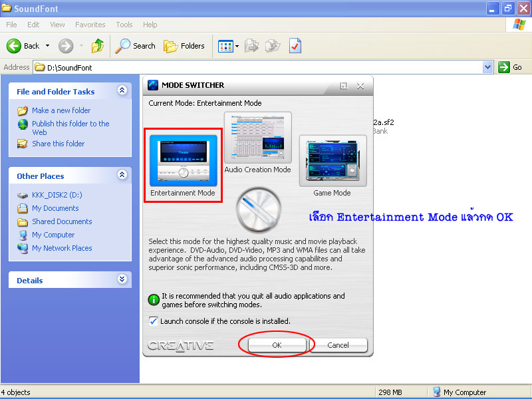Click the Forward navigation button

[66, 46]
